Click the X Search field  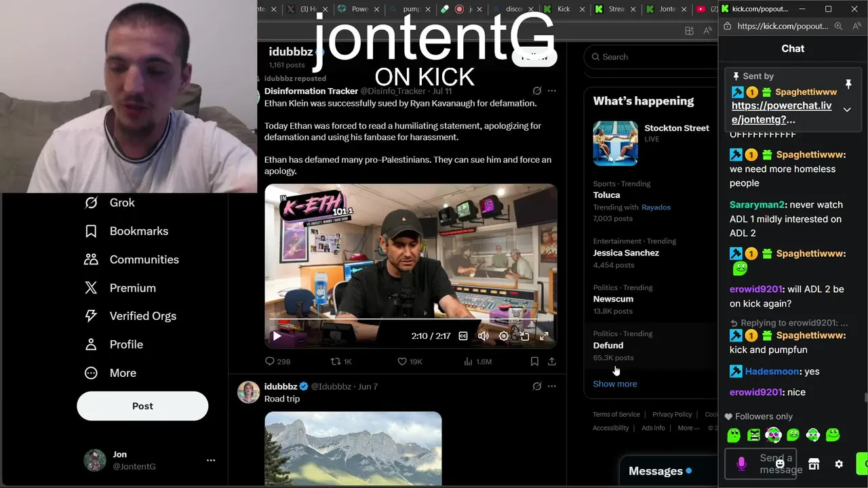pos(651,57)
